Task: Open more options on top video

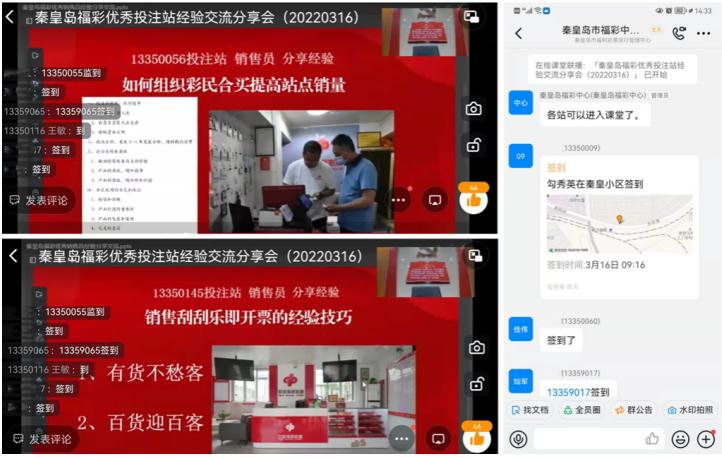Action: (x=399, y=199)
